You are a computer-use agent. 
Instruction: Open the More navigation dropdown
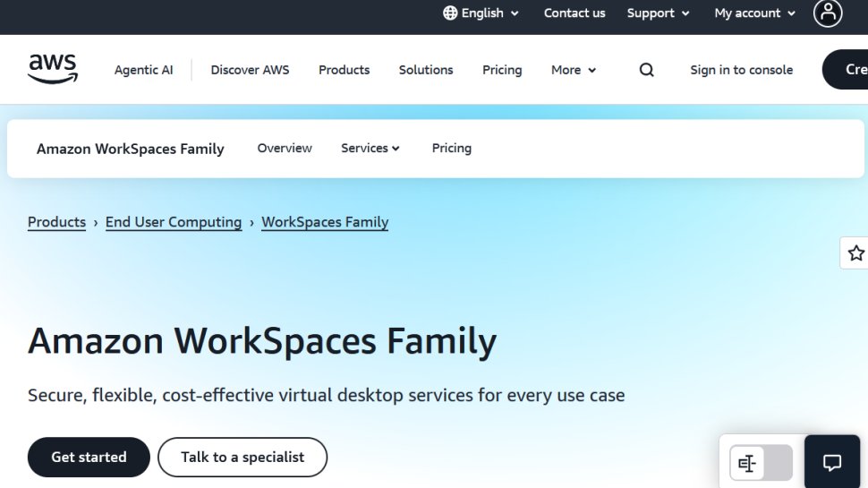coord(574,70)
